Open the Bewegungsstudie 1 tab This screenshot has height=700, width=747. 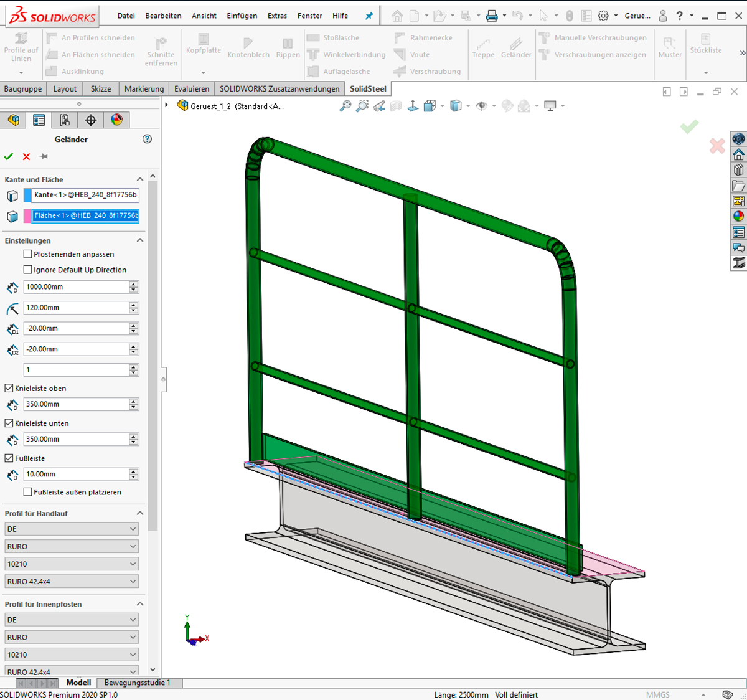(x=137, y=683)
